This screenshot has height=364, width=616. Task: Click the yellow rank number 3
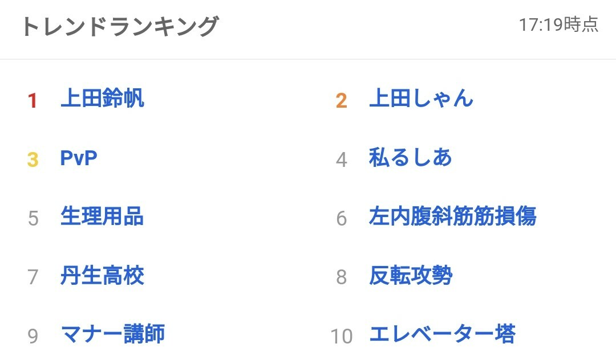[33, 159]
